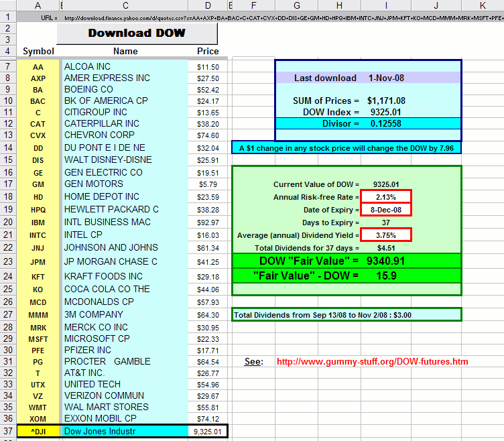Select column A header
This screenshot has height=441, width=504.
tap(38, 5)
